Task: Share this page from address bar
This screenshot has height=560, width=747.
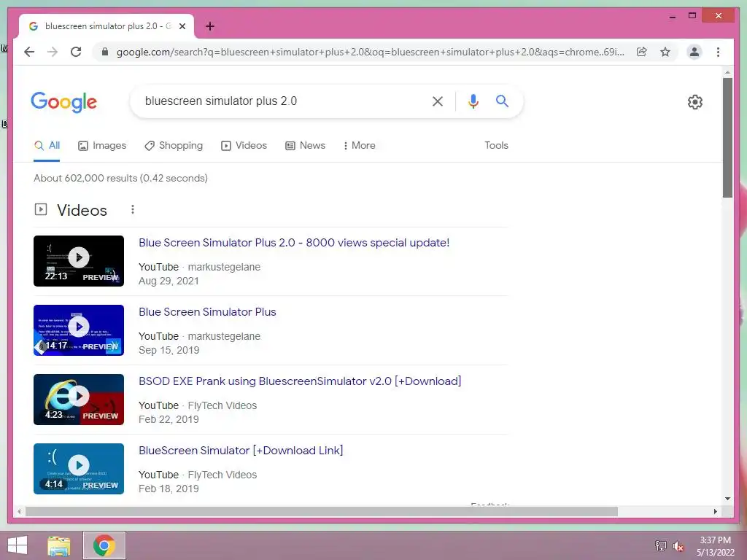Action: (x=642, y=52)
